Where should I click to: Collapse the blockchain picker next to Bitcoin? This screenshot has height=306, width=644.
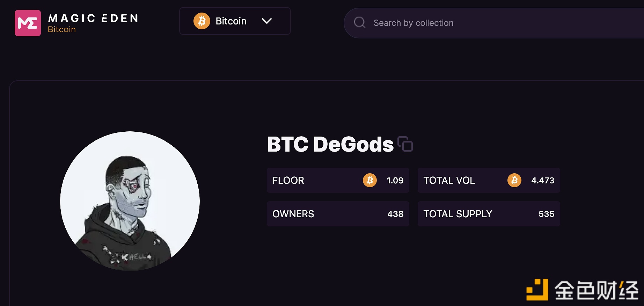(x=267, y=21)
